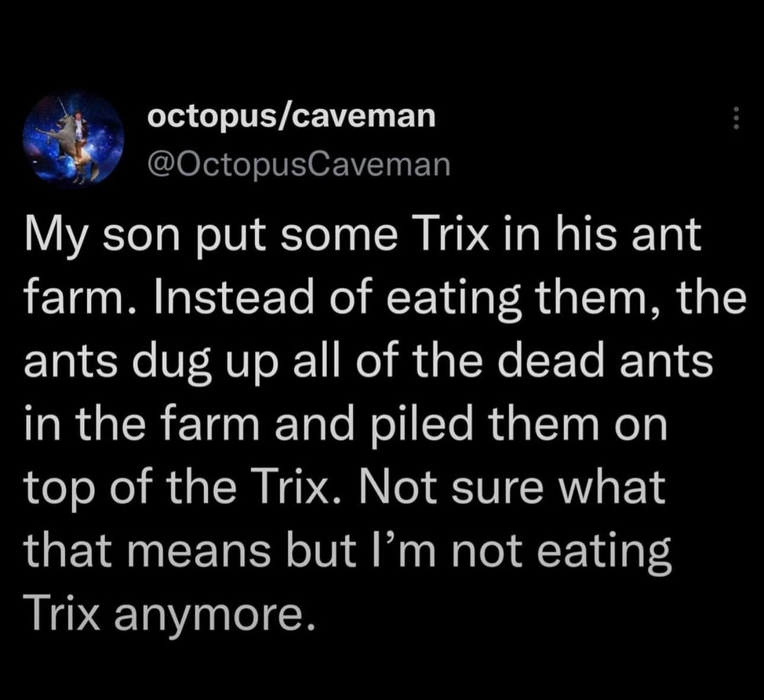Screen dimensions: 764x700
Task: Click the tweet's first line starting "My son"
Action: [361, 232]
